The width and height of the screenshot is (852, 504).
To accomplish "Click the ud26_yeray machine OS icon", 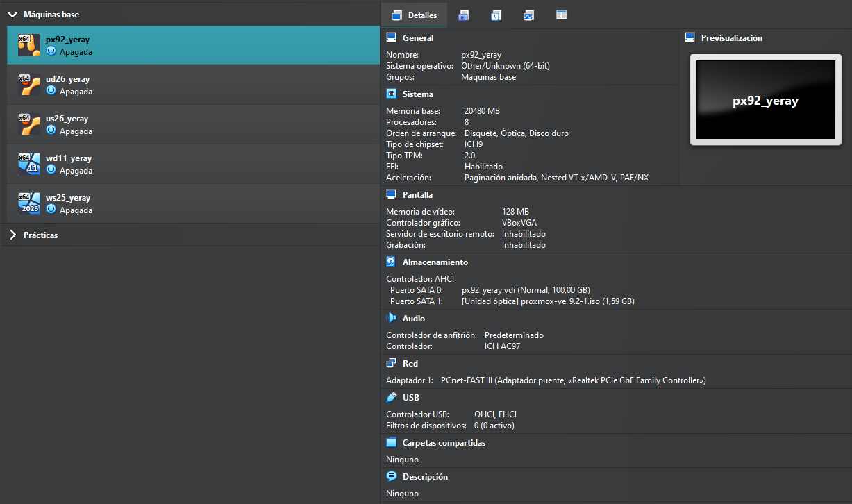I will pyautogui.click(x=28, y=85).
